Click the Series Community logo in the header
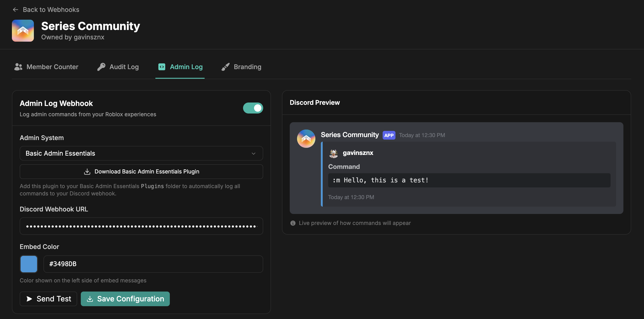 pyautogui.click(x=23, y=30)
